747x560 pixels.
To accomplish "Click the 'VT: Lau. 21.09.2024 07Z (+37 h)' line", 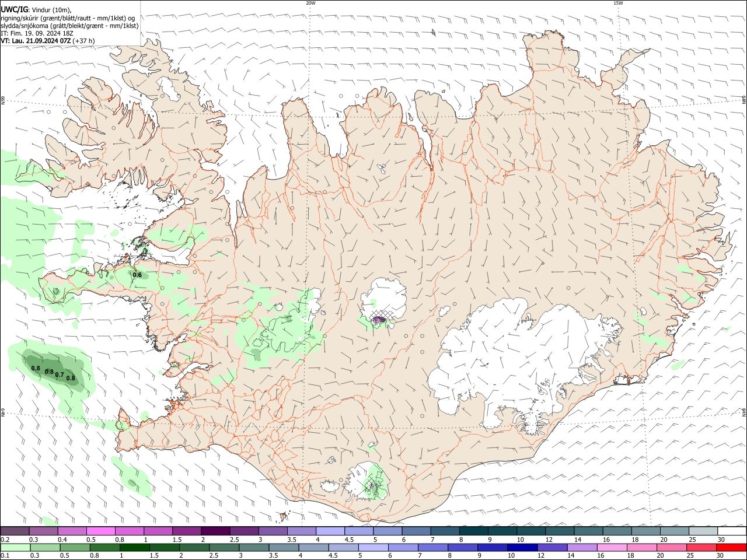I will 48,41.
